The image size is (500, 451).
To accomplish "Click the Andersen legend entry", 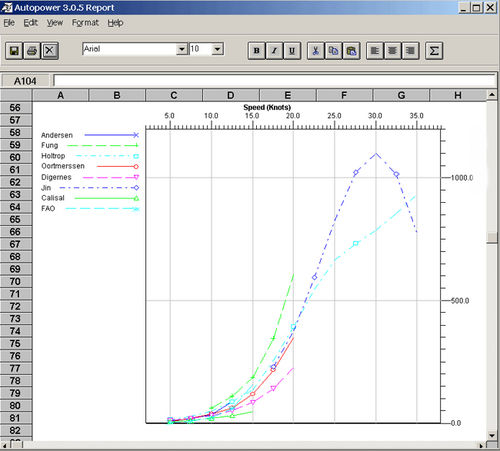I will click(x=90, y=135).
